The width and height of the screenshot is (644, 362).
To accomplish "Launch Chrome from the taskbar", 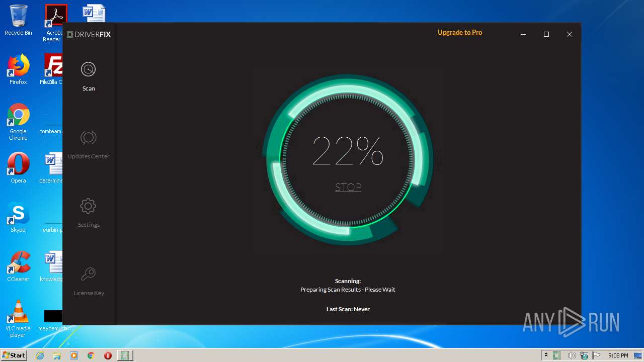I will click(91, 355).
